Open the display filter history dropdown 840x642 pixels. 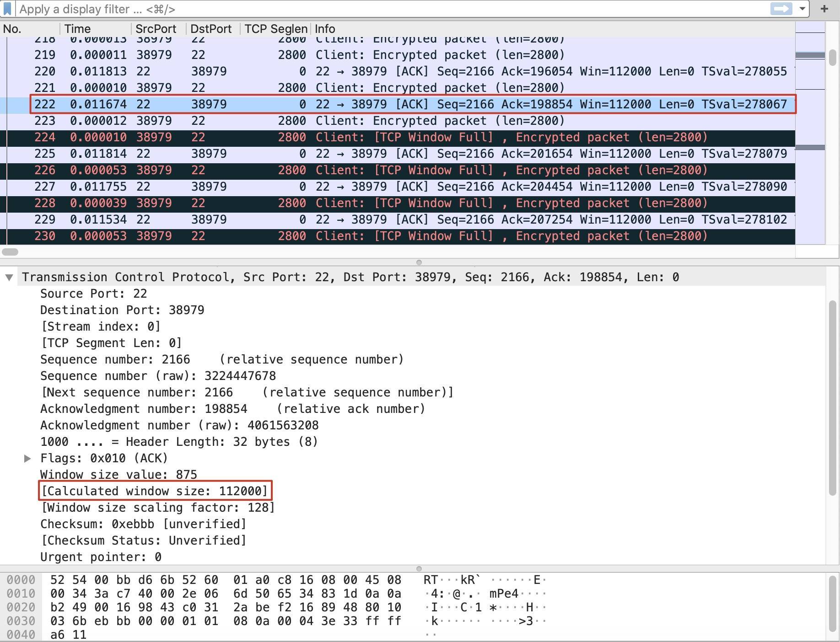click(x=802, y=9)
